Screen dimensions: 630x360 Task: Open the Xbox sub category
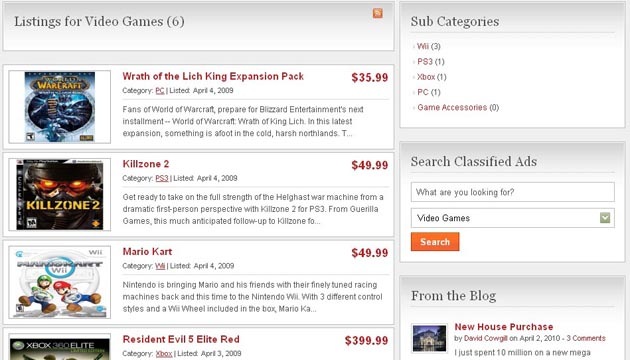pos(426,77)
